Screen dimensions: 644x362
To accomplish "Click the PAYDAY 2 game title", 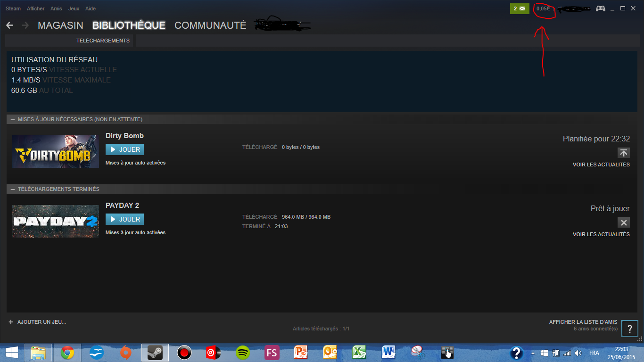I will (122, 206).
